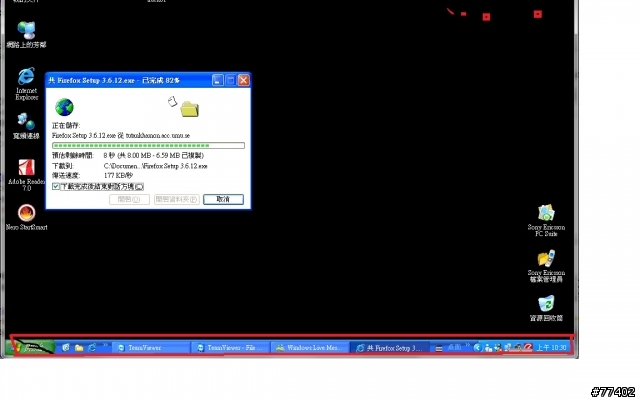Open the 網路上的芳鄰 desktop icon
The width and height of the screenshot is (640, 400).
tap(26, 35)
